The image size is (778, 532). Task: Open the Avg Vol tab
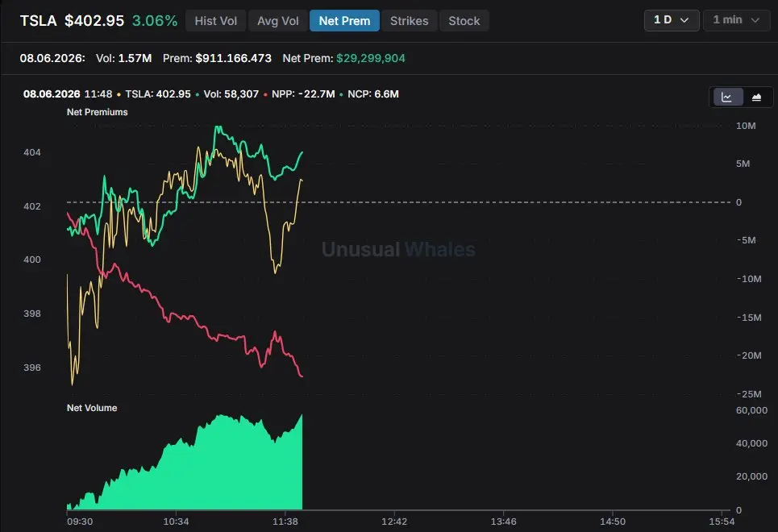[278, 21]
